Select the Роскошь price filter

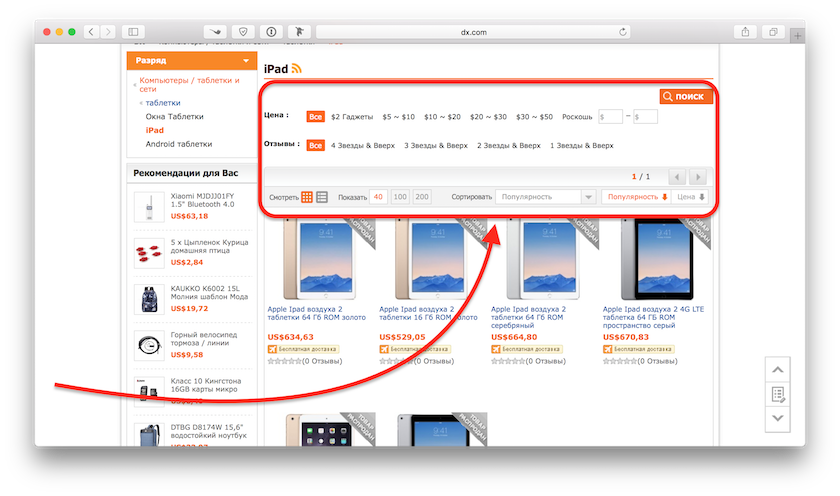point(577,117)
